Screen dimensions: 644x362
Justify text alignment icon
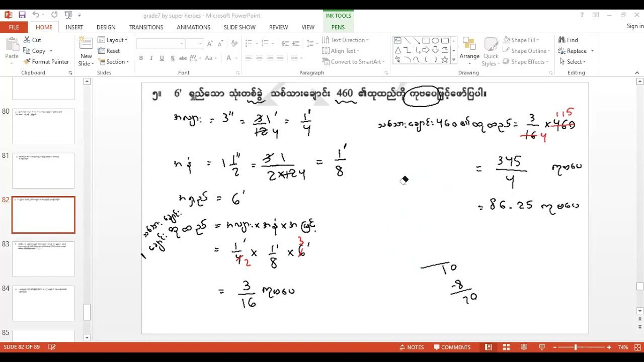(280, 58)
